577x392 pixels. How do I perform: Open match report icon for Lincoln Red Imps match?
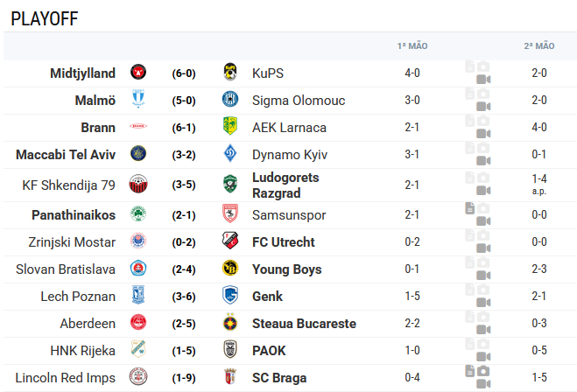point(469,371)
